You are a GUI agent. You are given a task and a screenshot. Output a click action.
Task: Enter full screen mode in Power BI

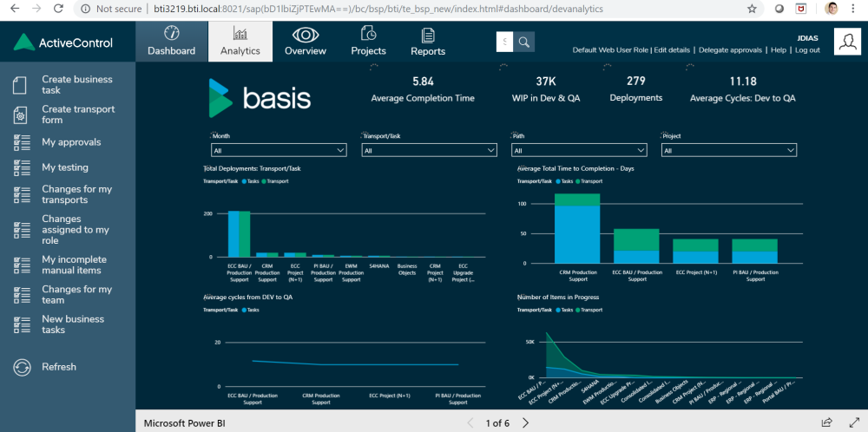pyautogui.click(x=853, y=423)
